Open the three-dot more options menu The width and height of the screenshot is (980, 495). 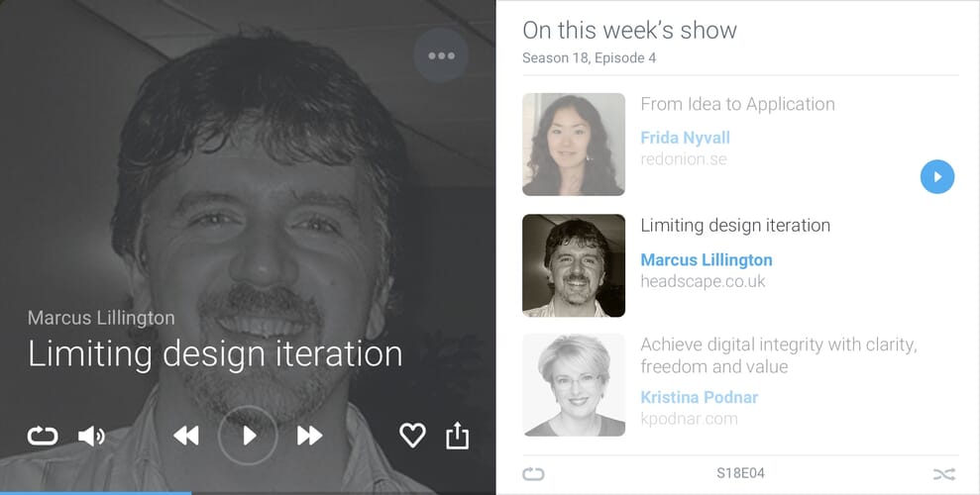(x=441, y=55)
